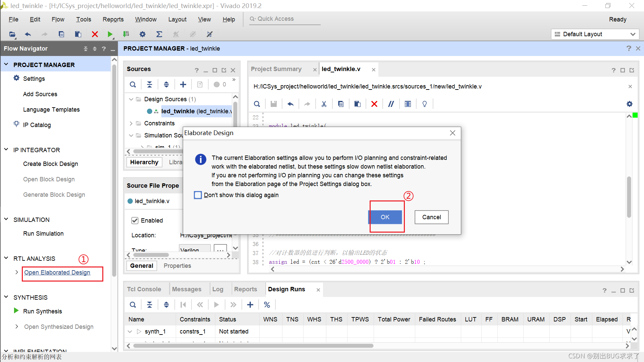
Task: Click the lightbulb language template icon
Action: pyautogui.click(x=424, y=104)
